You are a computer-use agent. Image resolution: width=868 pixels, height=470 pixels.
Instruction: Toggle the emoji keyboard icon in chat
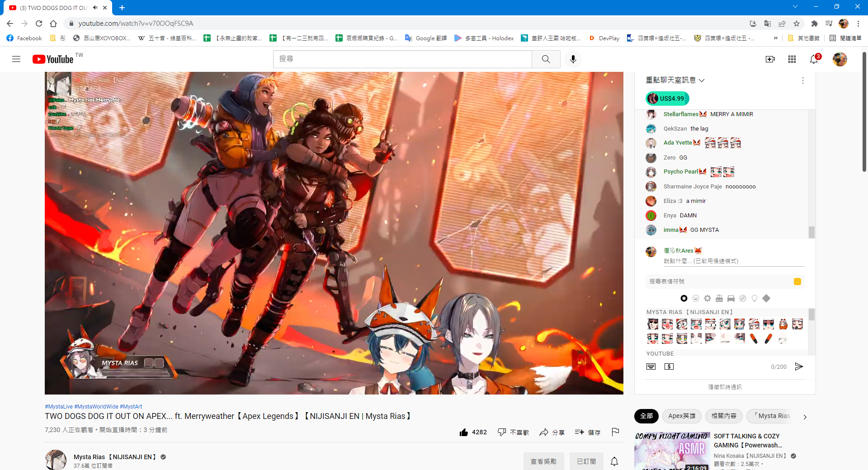pos(651,367)
